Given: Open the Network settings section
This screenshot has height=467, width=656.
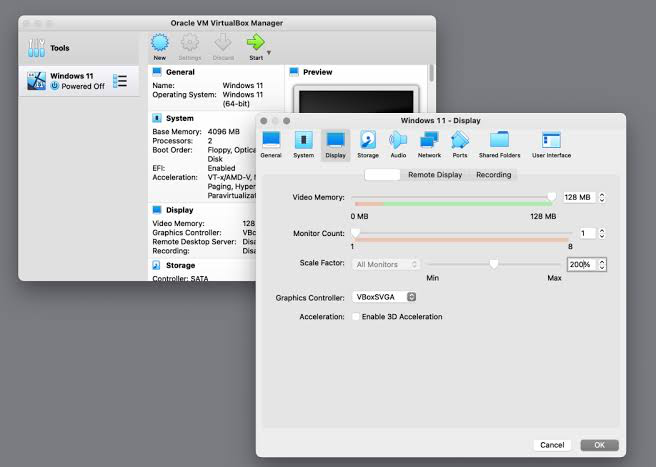Looking at the screenshot, I should (x=429, y=144).
